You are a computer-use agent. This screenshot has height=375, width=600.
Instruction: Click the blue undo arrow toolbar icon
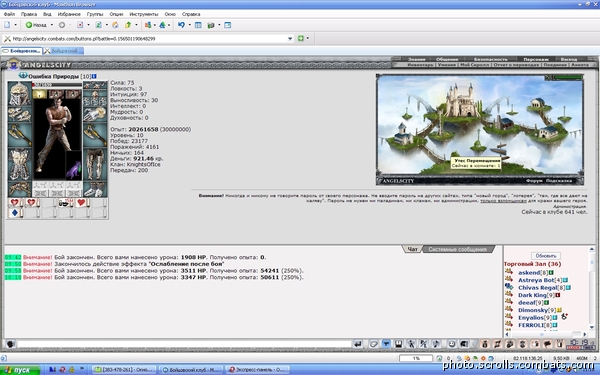coord(181,25)
